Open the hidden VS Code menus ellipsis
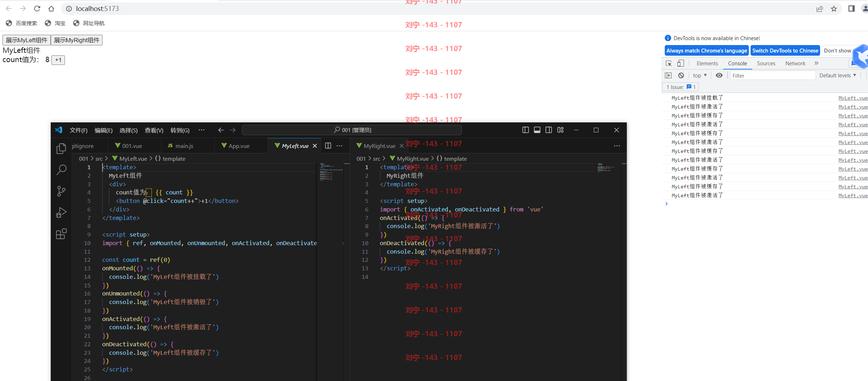 click(201, 130)
